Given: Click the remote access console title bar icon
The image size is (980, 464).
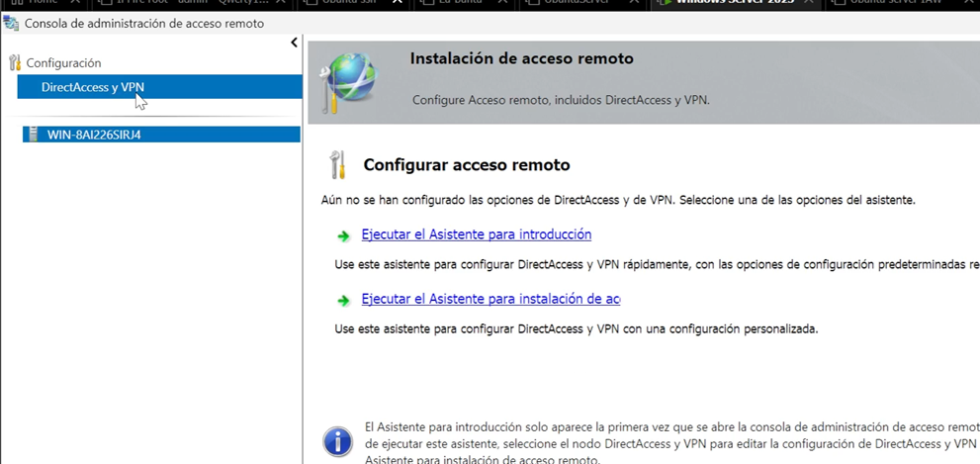Looking at the screenshot, I should point(11,24).
